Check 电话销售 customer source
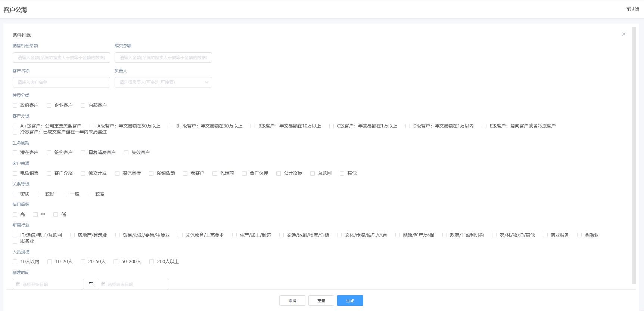This screenshot has height=311, width=644. click(15, 173)
